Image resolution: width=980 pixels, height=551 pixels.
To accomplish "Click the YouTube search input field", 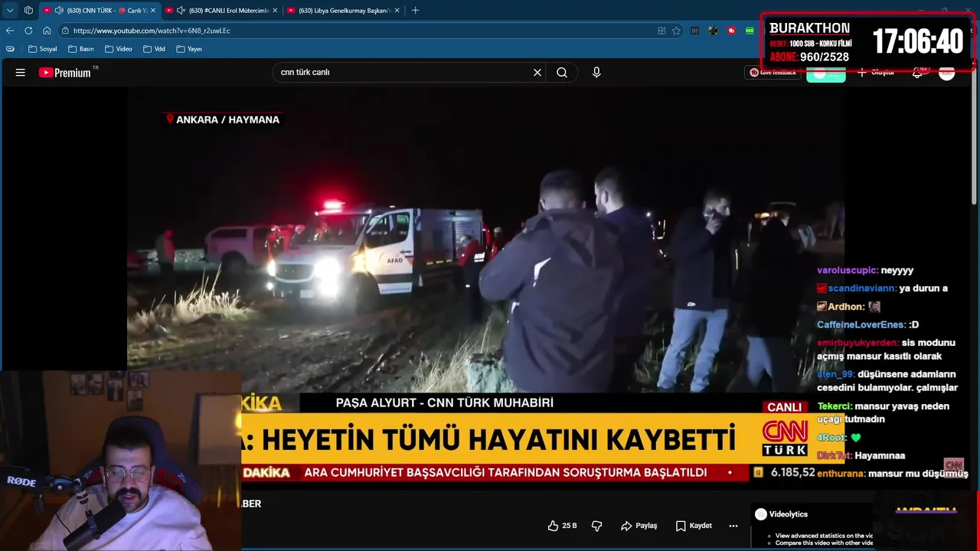I will pos(402,73).
